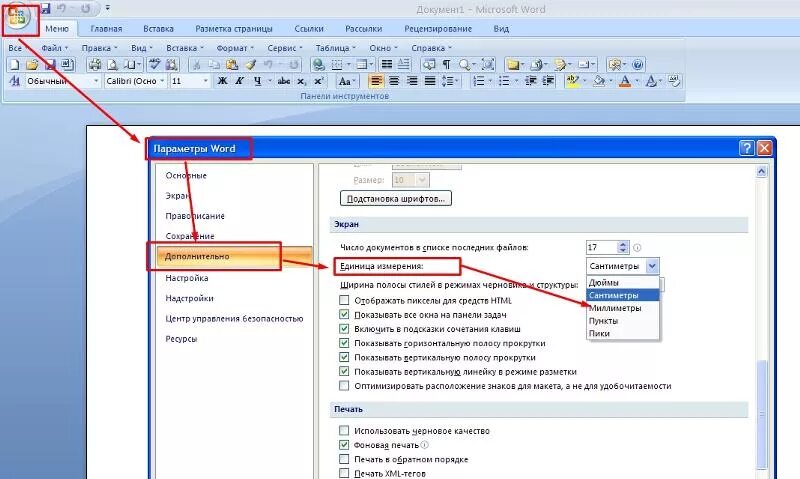
Task: Click the save icon in the quick access bar
Action: click(45, 8)
